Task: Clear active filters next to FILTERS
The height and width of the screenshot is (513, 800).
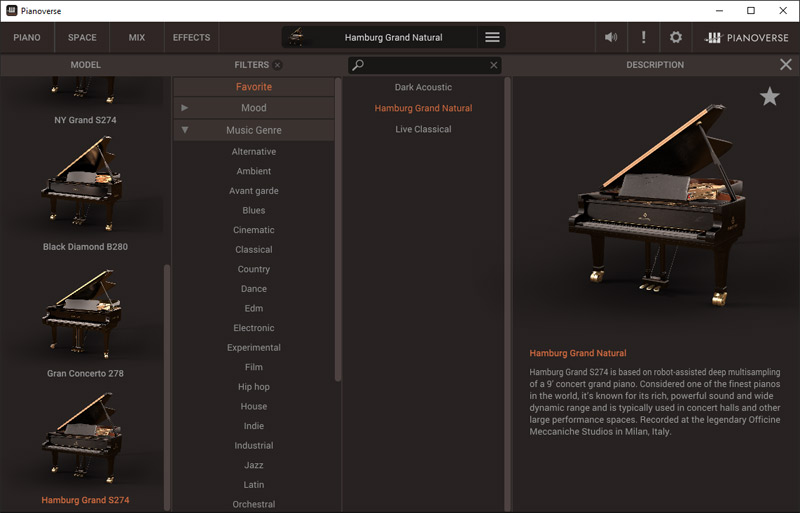Action: (277, 65)
